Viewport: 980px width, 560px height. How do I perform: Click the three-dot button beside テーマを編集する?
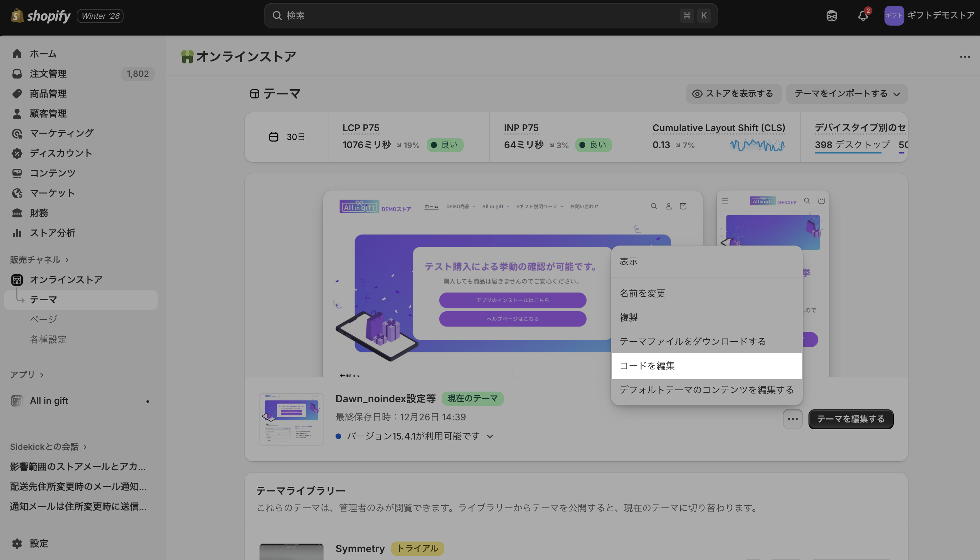pos(793,419)
